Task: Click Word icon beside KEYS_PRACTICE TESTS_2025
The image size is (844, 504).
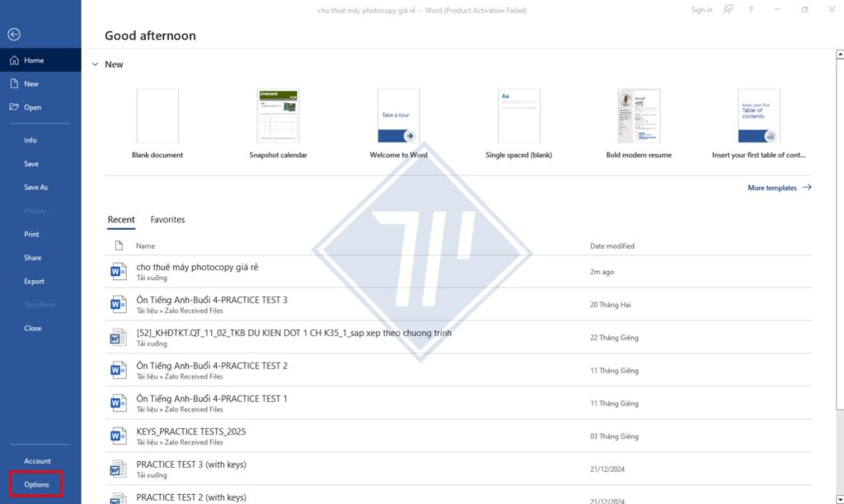Action: click(118, 436)
